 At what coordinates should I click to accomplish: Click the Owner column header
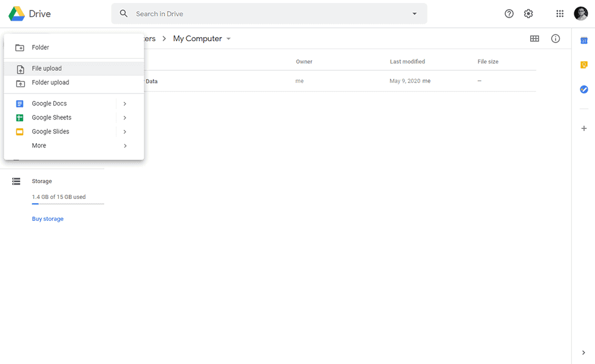(x=304, y=61)
